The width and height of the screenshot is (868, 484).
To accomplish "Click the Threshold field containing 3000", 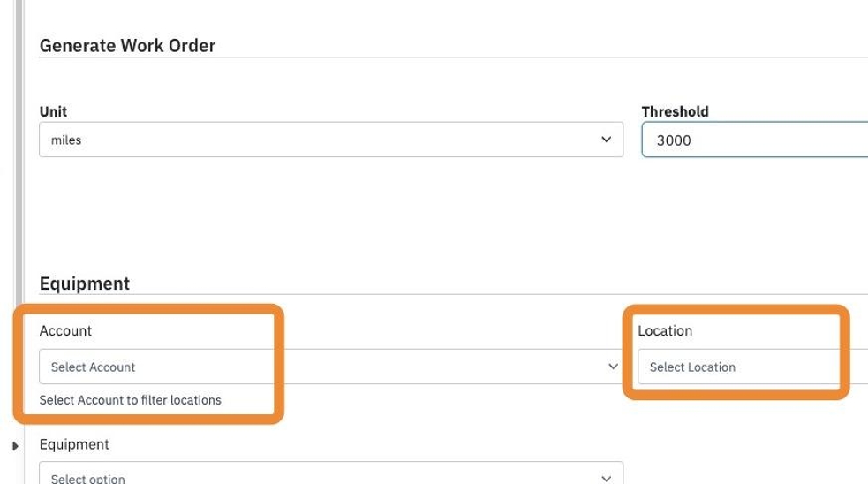I will pyautogui.click(x=755, y=140).
